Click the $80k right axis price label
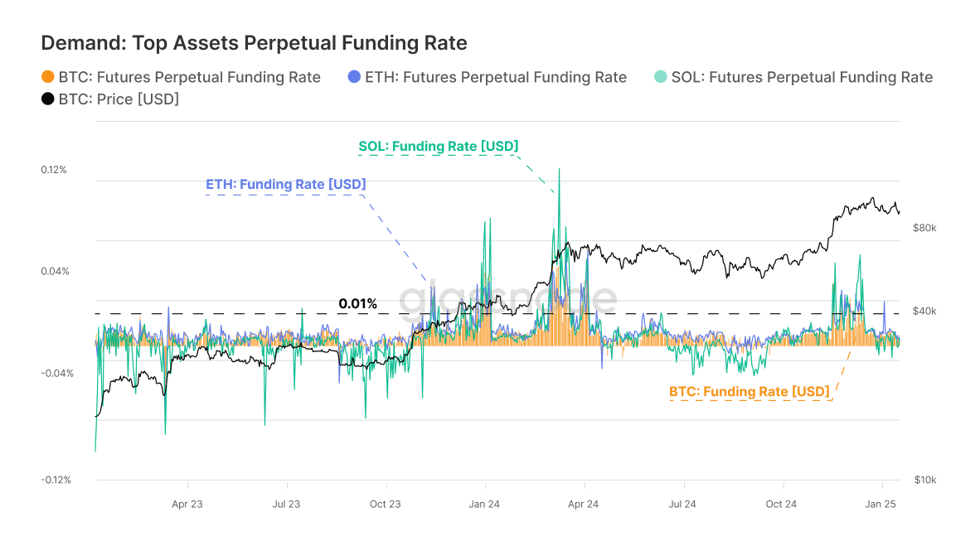Image resolution: width=980 pixels, height=551 pixels. pos(924,227)
